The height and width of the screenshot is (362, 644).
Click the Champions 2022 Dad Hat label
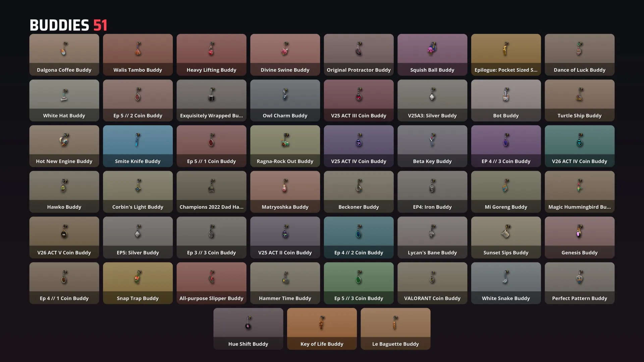[x=211, y=207]
